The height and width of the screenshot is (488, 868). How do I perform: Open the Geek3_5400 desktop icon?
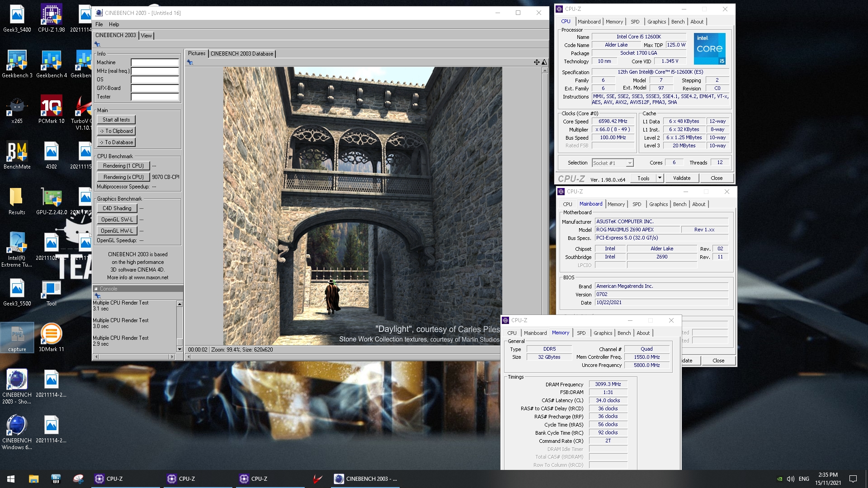click(x=17, y=19)
